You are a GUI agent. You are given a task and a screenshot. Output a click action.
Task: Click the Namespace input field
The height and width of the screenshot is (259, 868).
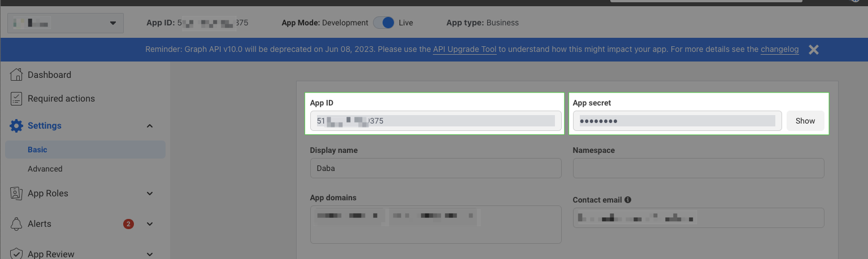pyautogui.click(x=698, y=168)
